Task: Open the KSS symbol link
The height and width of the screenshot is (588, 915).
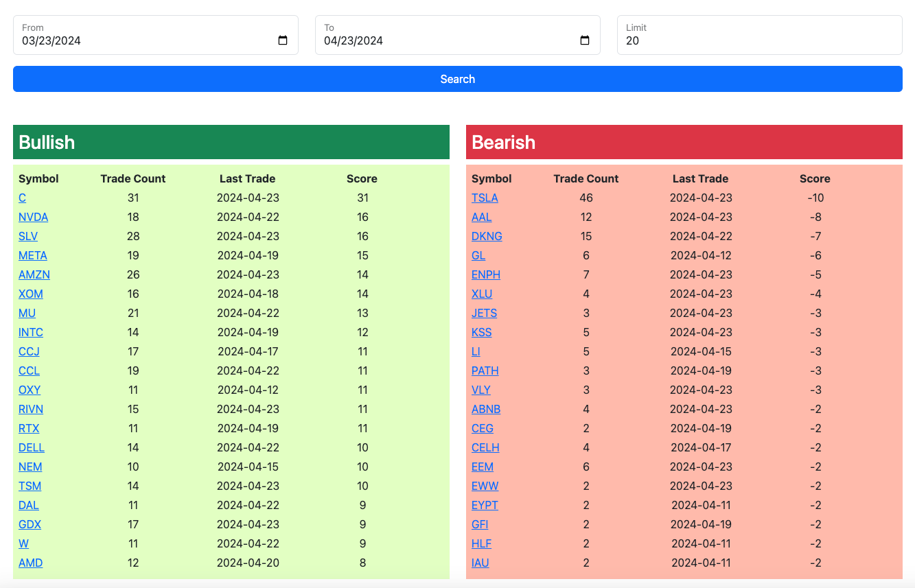Action: click(x=482, y=332)
